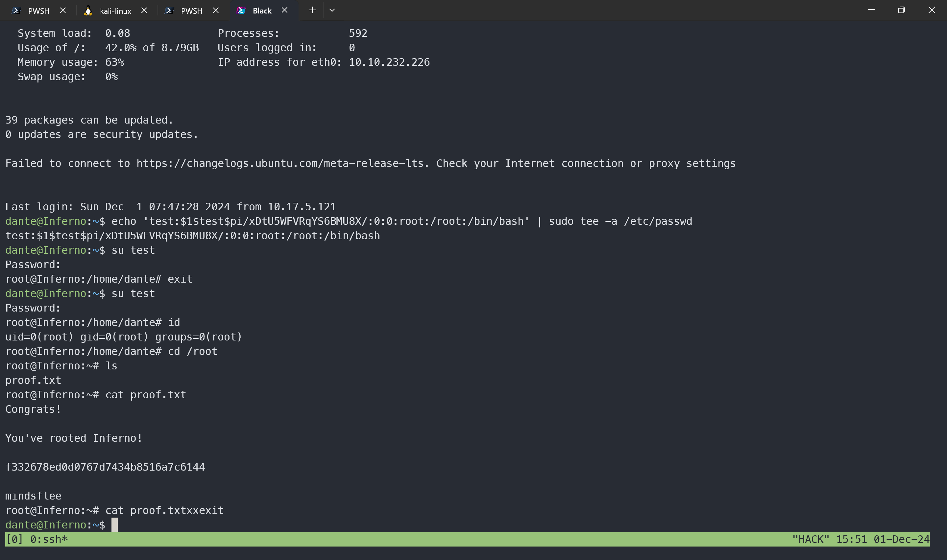Click the 'Users logged in: 0' entry

(x=286, y=48)
